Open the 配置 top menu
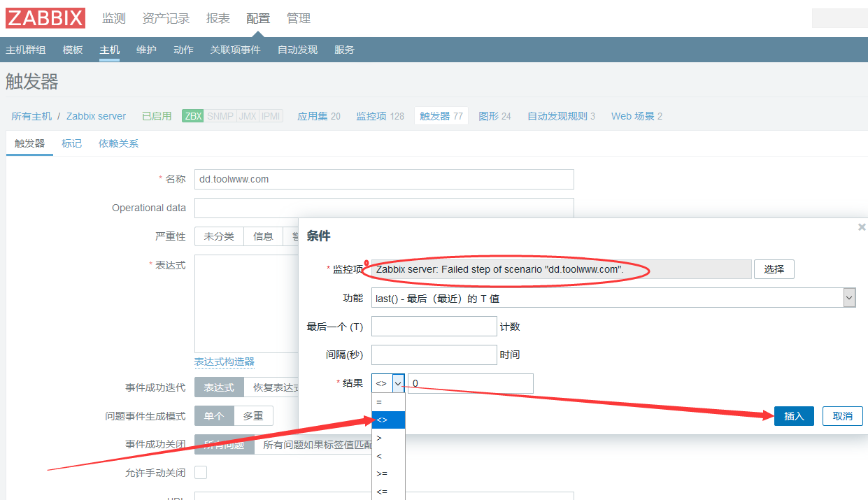Screen dimensions: 868x500 pyautogui.click(x=258, y=18)
